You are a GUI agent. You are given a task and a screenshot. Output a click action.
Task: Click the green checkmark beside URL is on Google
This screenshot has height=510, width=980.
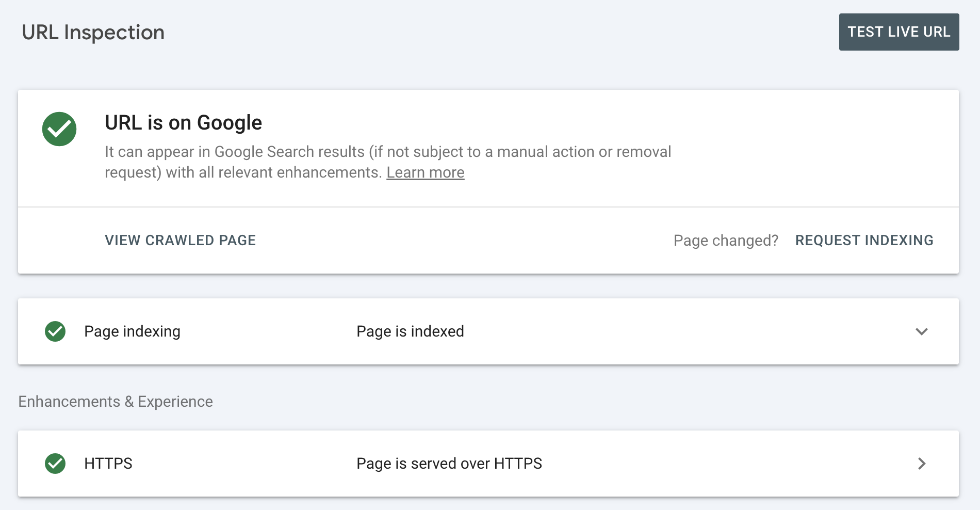tap(59, 129)
